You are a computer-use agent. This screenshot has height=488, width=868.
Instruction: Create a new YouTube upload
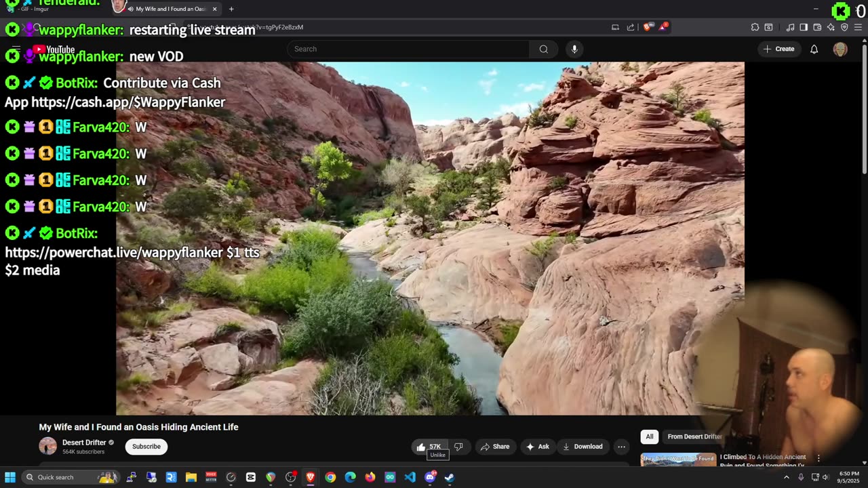tap(778, 49)
